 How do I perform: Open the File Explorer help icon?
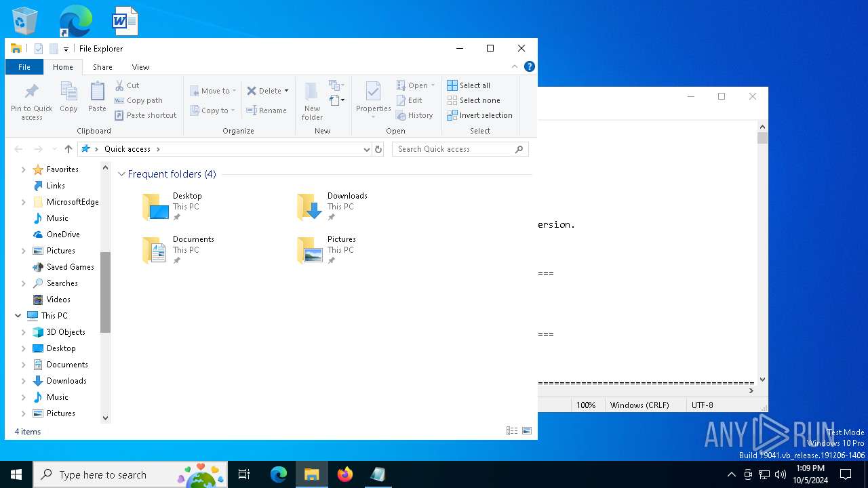(530, 66)
